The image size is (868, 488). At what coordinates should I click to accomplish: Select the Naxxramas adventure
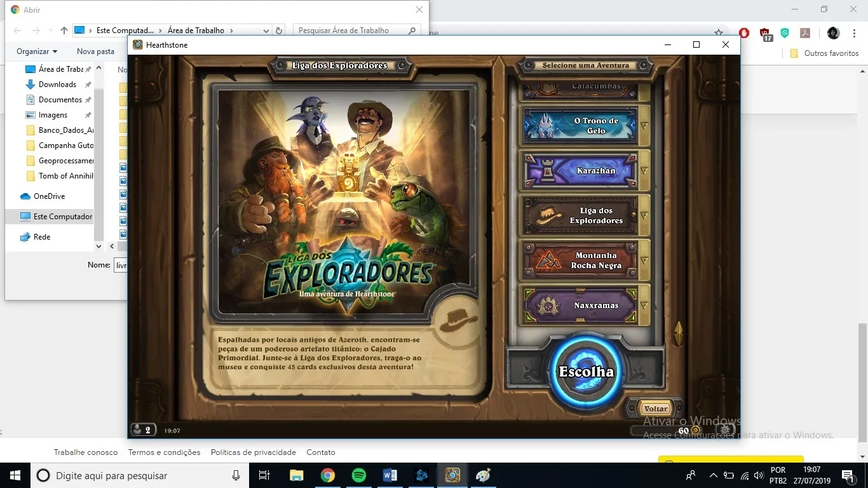coord(580,306)
